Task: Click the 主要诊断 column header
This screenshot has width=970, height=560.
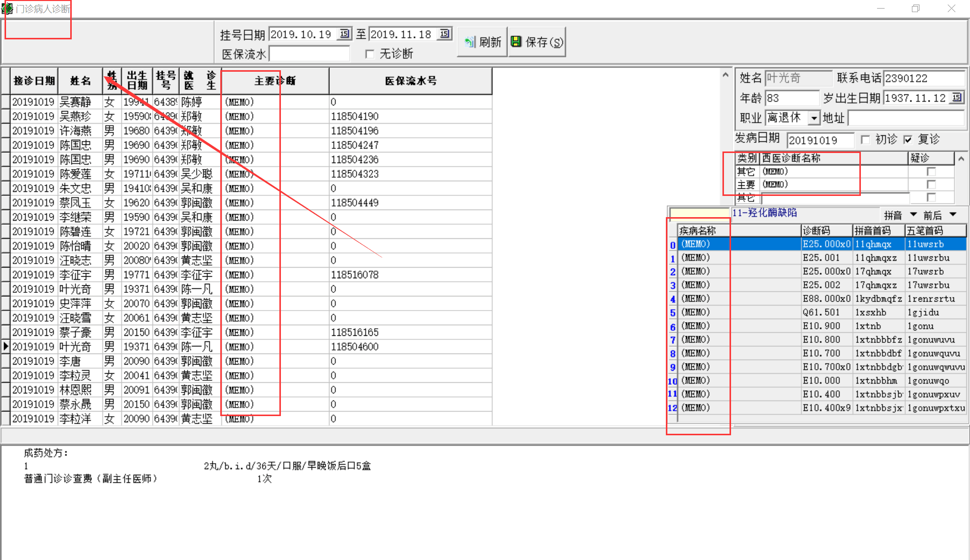Action: click(275, 81)
